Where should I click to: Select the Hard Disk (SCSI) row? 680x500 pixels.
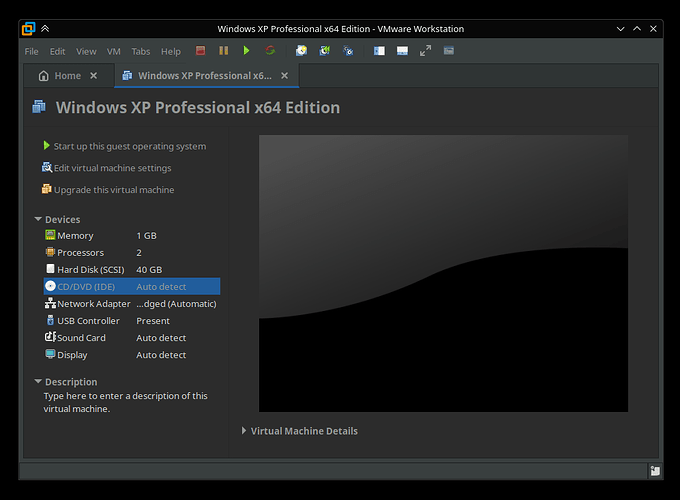[132, 269]
